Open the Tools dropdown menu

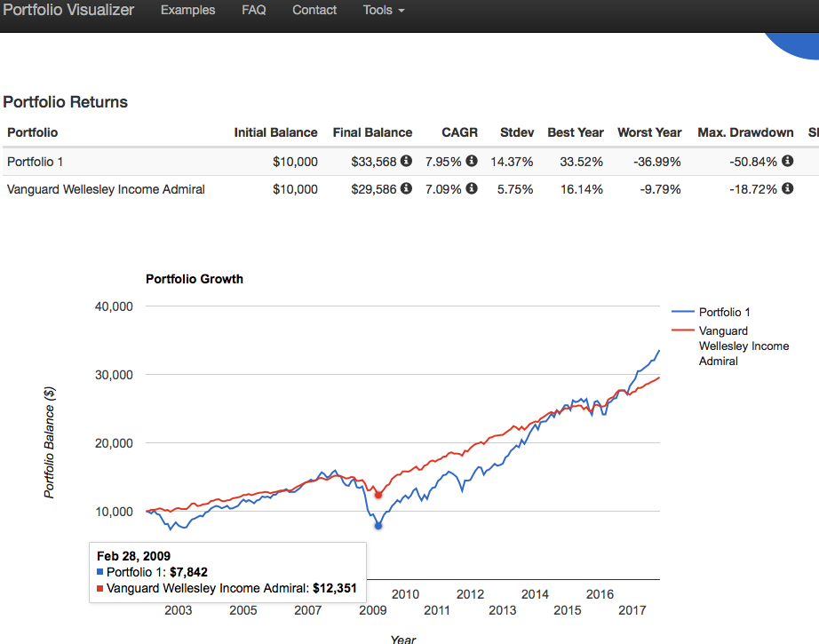[383, 11]
